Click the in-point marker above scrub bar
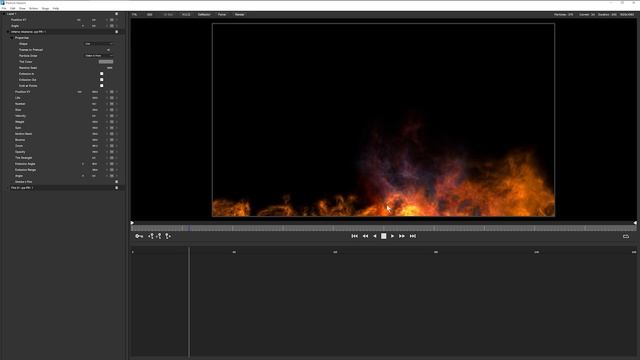 [x=132, y=223]
